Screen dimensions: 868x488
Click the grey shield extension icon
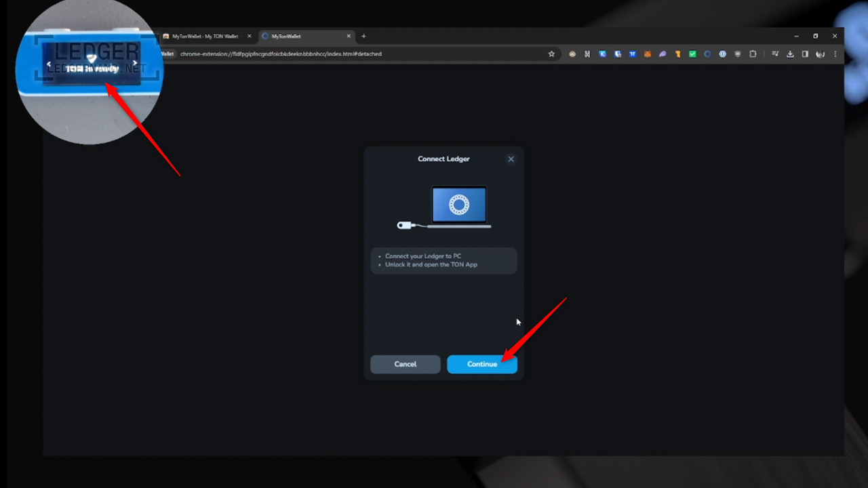coord(738,54)
